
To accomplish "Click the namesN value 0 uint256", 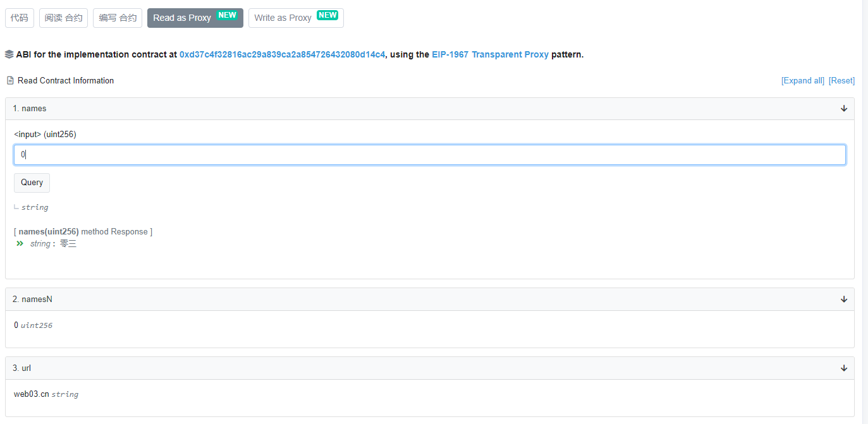I will (x=33, y=325).
